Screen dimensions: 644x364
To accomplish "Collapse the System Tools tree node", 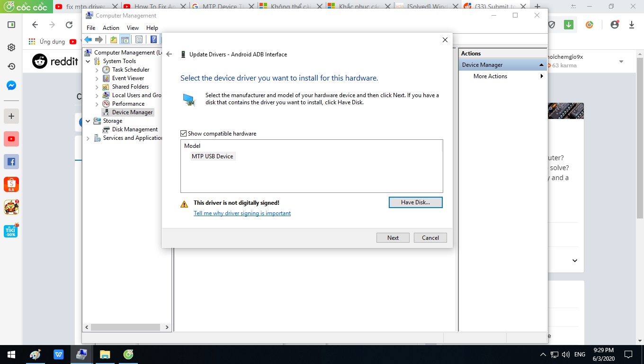I will pyautogui.click(x=88, y=61).
